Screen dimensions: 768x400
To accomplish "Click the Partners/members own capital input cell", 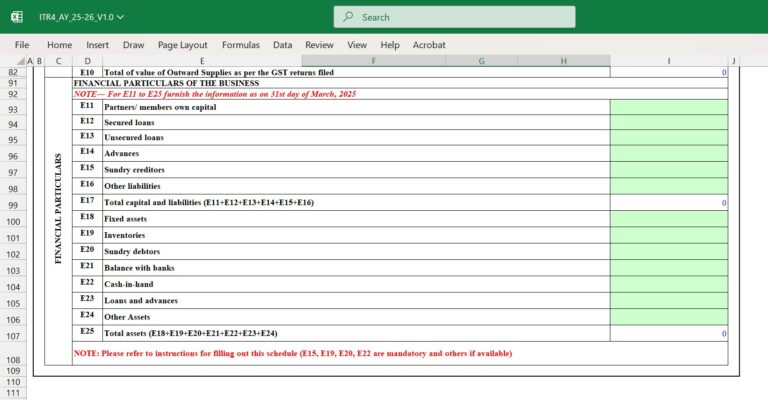I will pos(668,106).
